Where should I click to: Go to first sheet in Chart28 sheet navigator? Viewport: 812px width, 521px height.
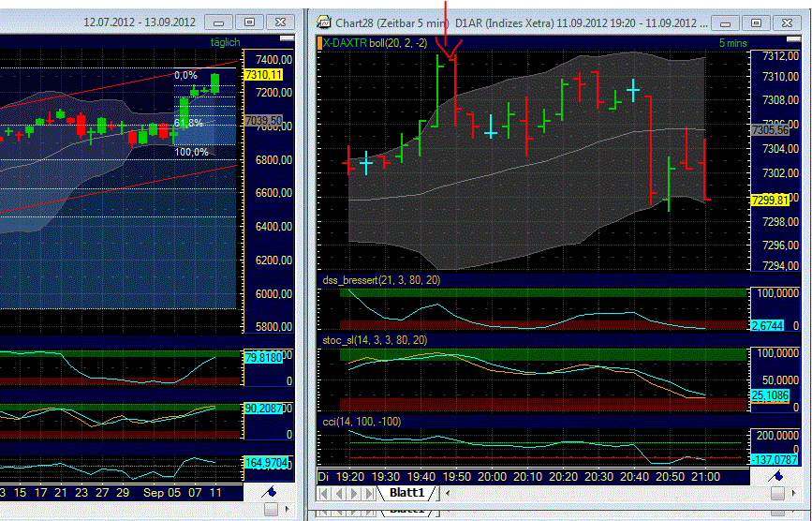pyautogui.click(x=324, y=494)
